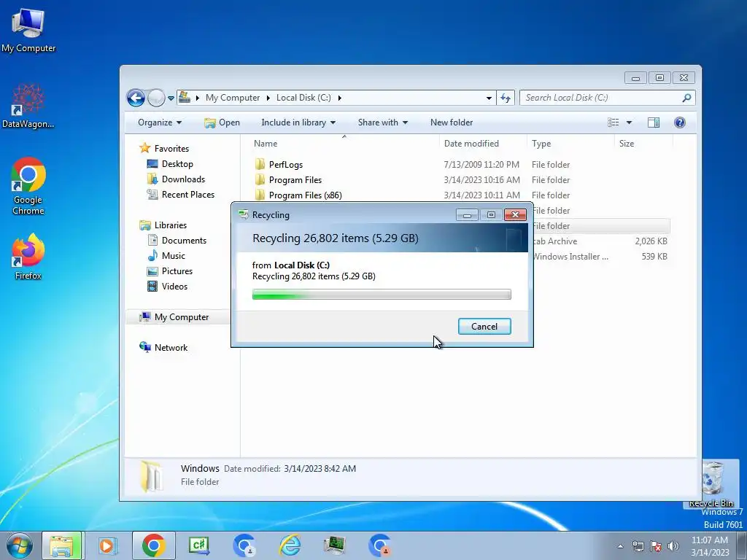Select the Program Files folder
Viewport: 747px width, 560px height.
coord(295,180)
